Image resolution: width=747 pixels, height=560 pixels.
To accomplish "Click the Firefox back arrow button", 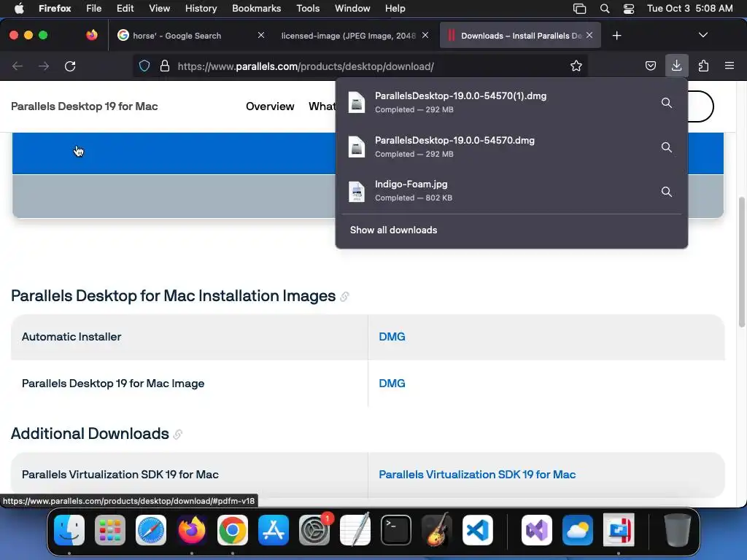I will pos(18,66).
